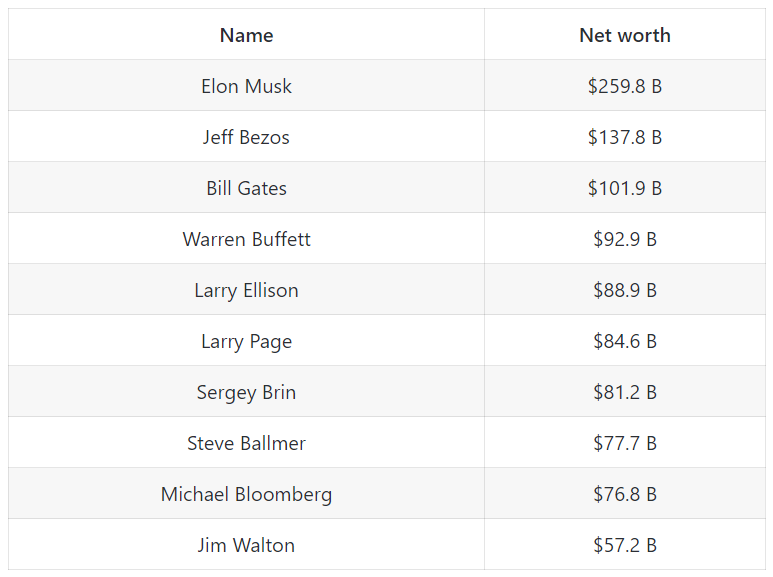Select the Elon Musk name cell
This screenshot has height=577, width=773.
pos(246,86)
